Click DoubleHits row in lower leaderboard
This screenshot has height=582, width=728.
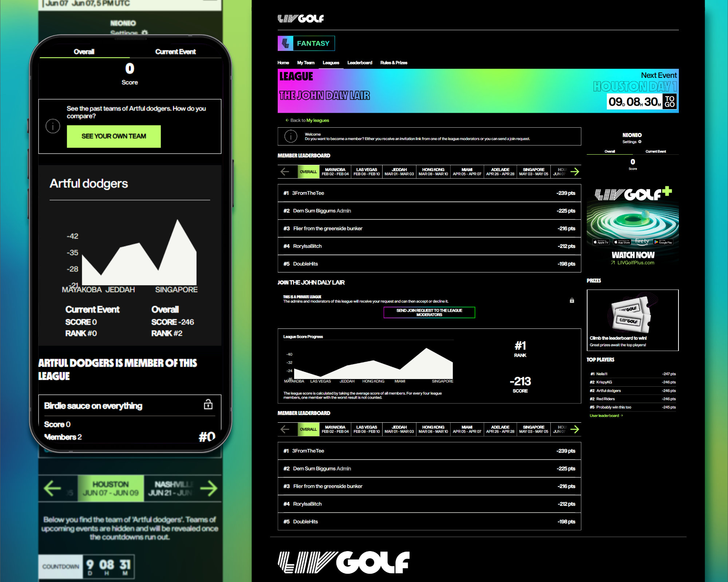pyautogui.click(x=429, y=522)
